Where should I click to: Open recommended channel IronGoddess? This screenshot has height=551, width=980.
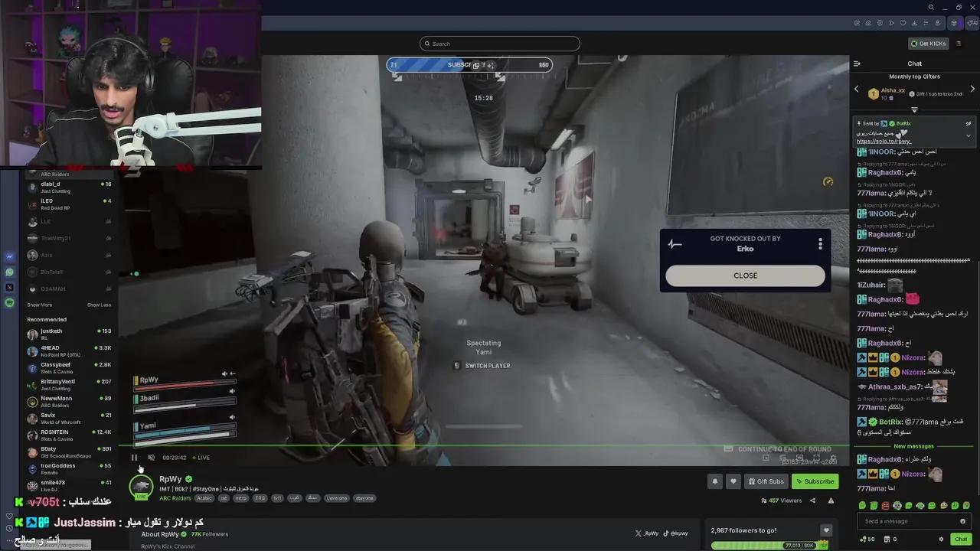(69, 468)
